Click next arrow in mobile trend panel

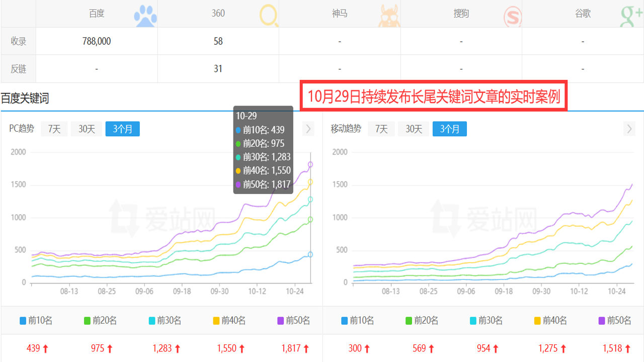click(629, 129)
